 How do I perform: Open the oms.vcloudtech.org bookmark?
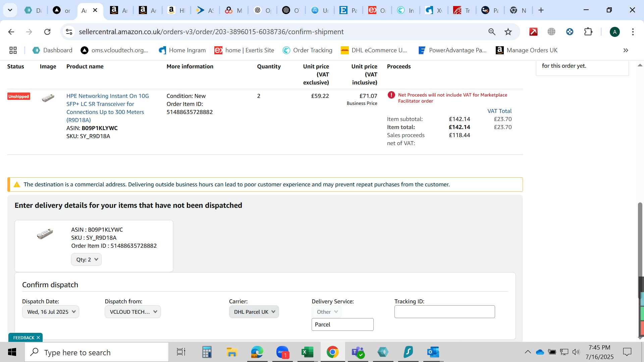114,50
